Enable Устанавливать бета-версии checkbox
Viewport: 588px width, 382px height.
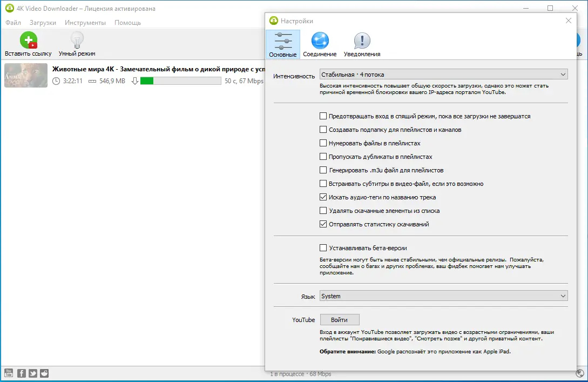pos(323,247)
